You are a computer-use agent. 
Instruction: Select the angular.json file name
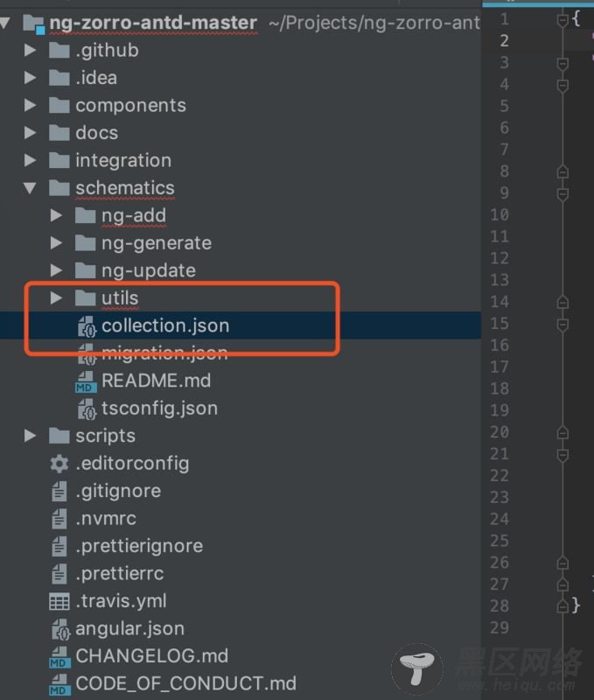(129, 629)
